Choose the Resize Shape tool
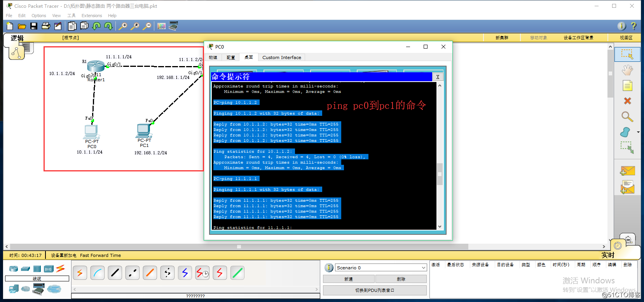 pyautogui.click(x=627, y=148)
